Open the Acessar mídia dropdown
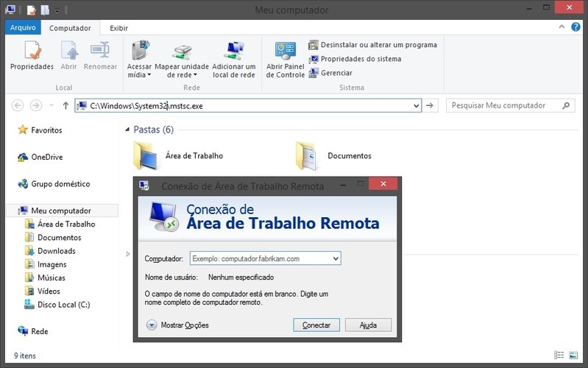The image size is (588, 368). pos(139,60)
